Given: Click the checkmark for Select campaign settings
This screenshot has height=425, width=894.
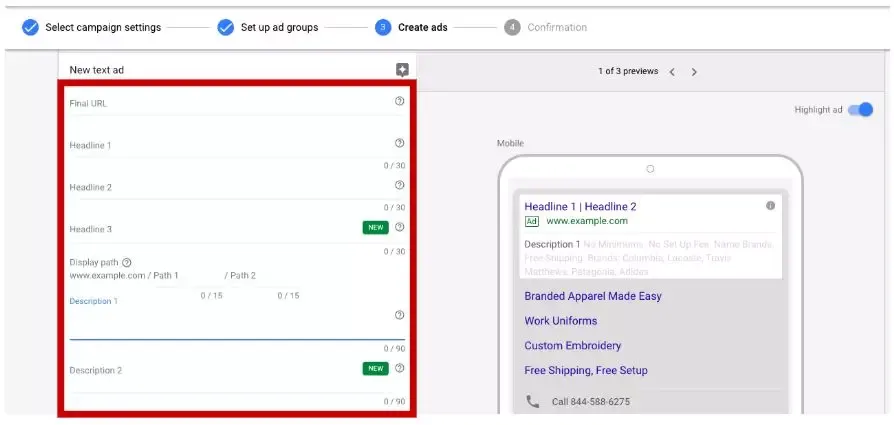Looking at the screenshot, I should (30, 27).
